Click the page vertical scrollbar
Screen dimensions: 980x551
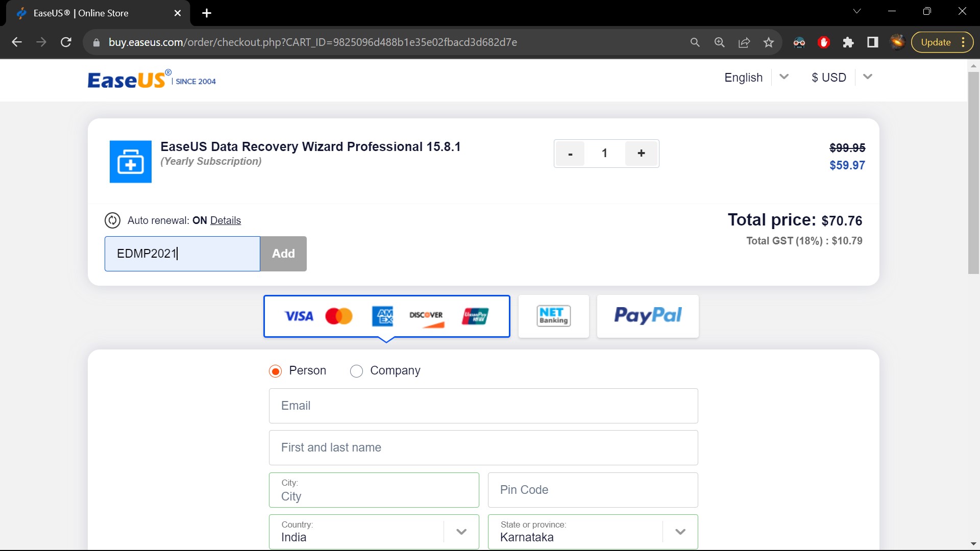(x=973, y=173)
